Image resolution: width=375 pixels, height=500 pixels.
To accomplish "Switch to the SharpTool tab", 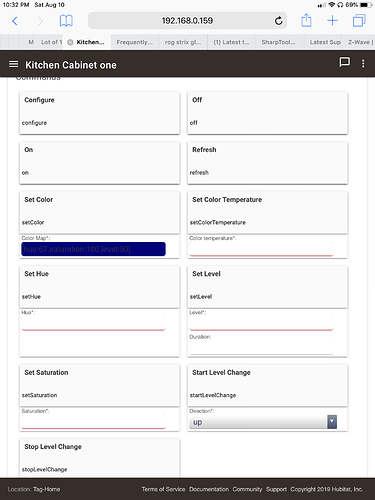I will 280,42.
